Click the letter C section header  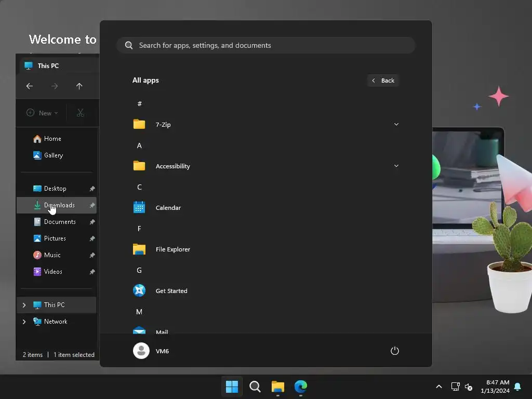tap(139, 187)
